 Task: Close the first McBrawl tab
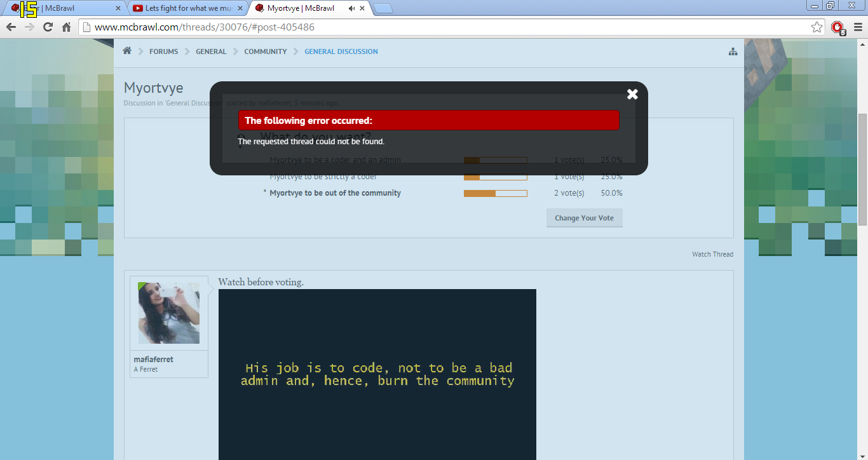(118, 8)
